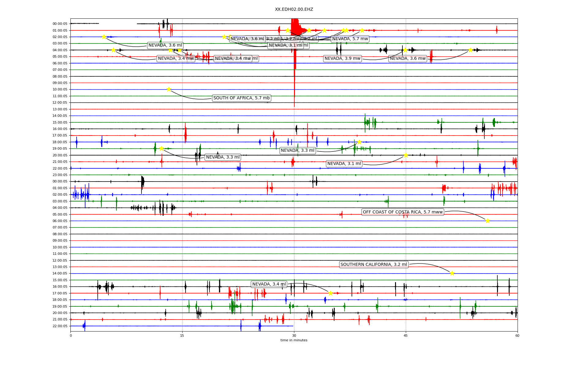Click the 30 tick on time axis
588x368 pixels.
click(294, 335)
